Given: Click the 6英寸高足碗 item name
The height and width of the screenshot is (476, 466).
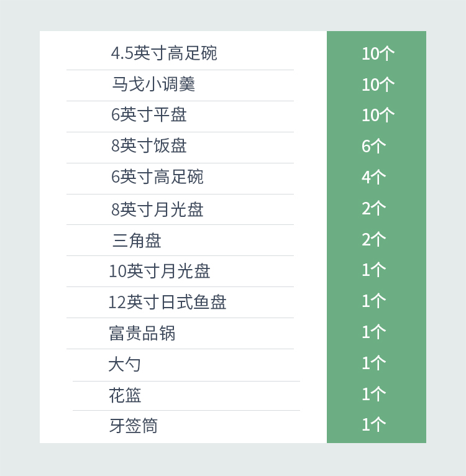Looking at the screenshot, I should click(157, 177).
